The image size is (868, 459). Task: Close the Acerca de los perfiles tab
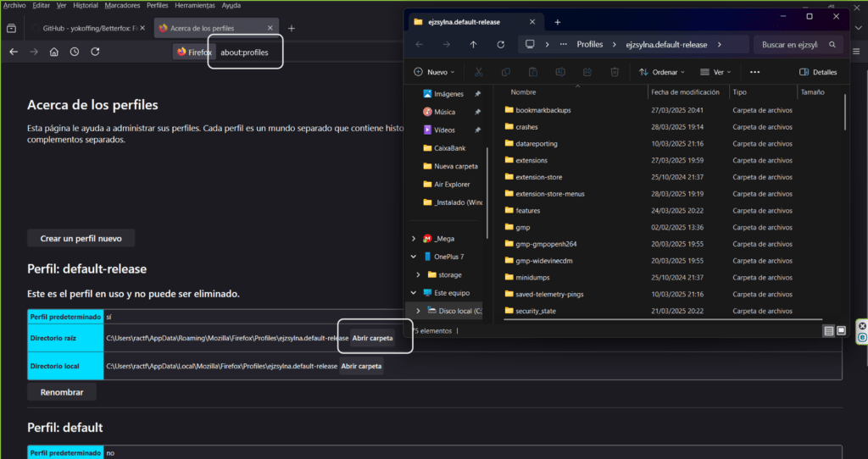pos(270,28)
